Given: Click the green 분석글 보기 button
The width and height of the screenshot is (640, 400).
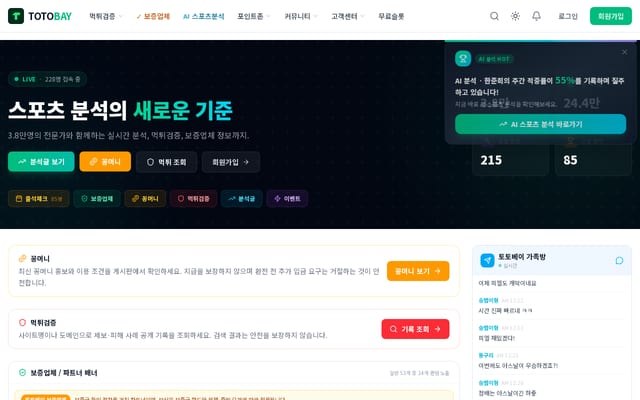Looking at the screenshot, I should [41, 162].
